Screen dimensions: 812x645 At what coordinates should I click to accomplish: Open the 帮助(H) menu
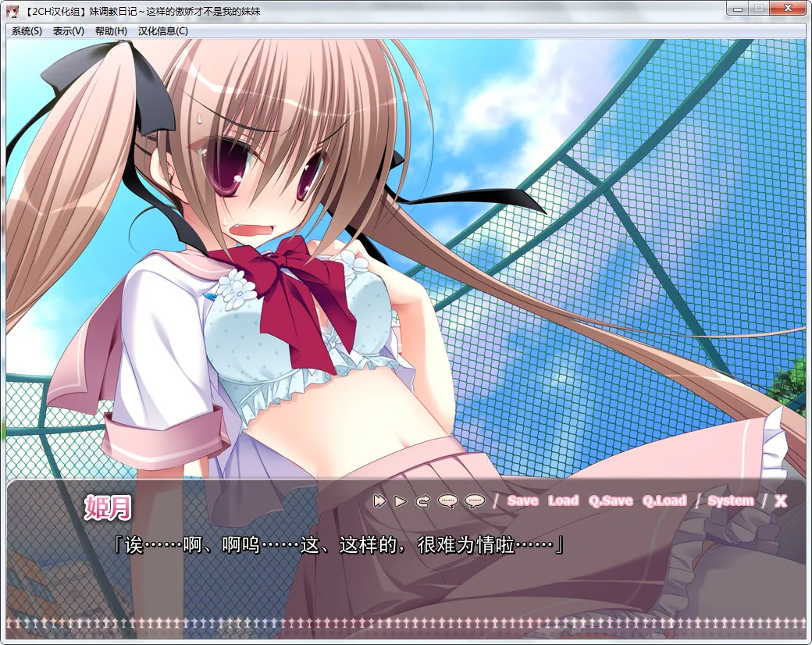pyautogui.click(x=111, y=31)
